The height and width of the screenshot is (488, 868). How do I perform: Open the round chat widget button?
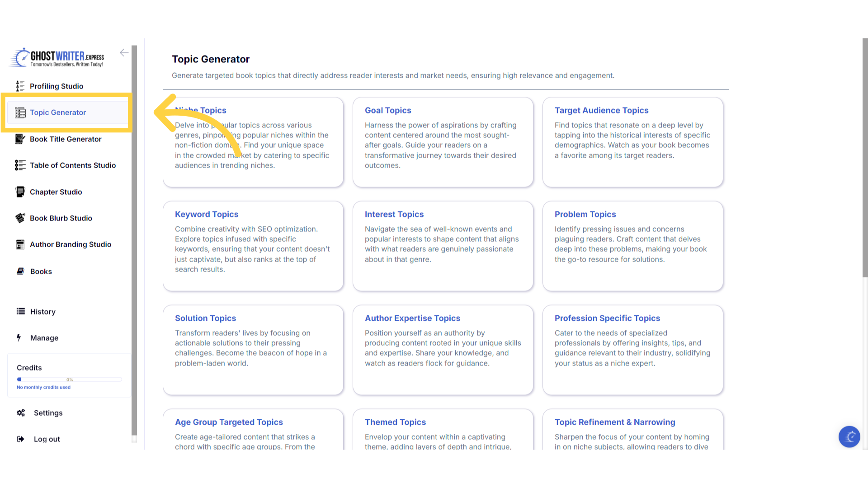pyautogui.click(x=849, y=436)
